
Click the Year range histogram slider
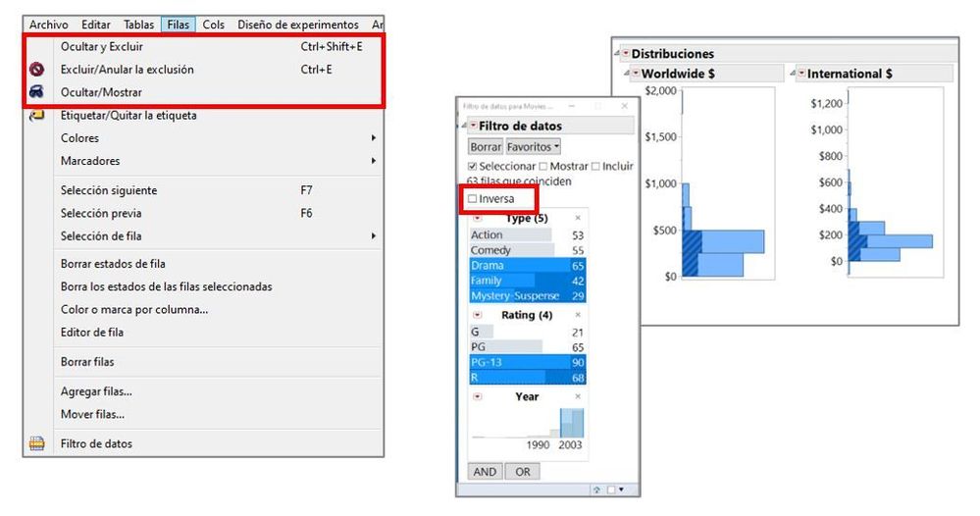[571, 423]
